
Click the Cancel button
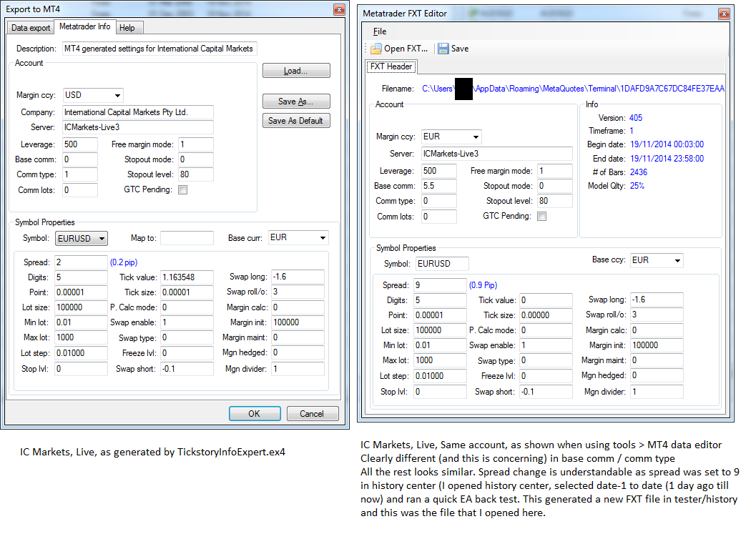coord(313,413)
